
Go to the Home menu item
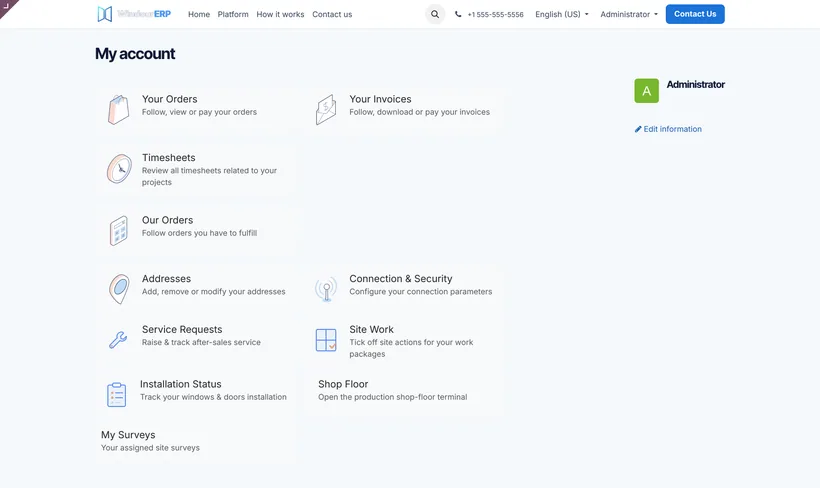(x=199, y=14)
